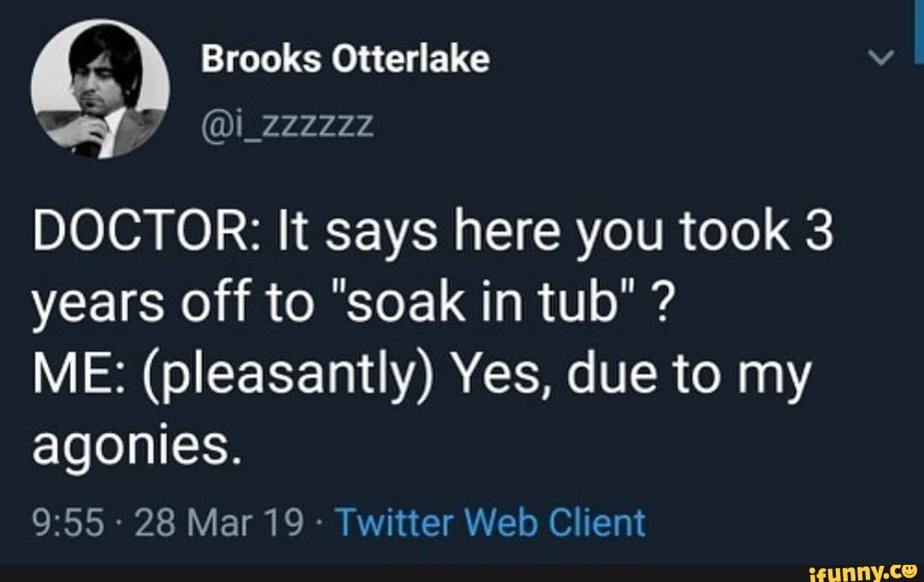Open the Brooks Otterlake display name link
Screen dimensions: 924x582
pos(346,59)
